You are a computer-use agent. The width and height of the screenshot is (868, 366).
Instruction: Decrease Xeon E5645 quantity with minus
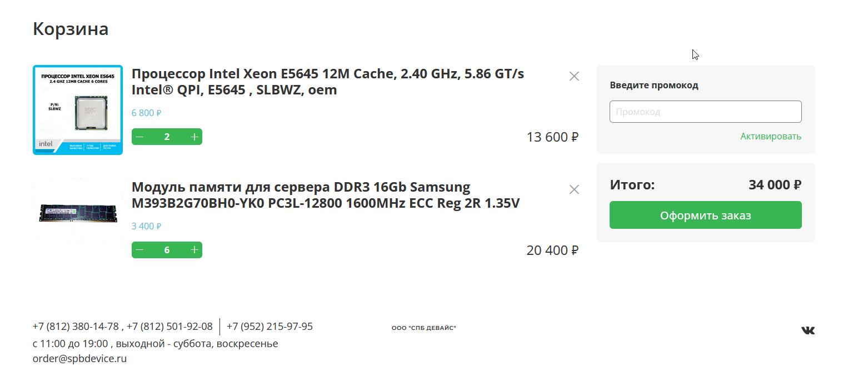(139, 137)
